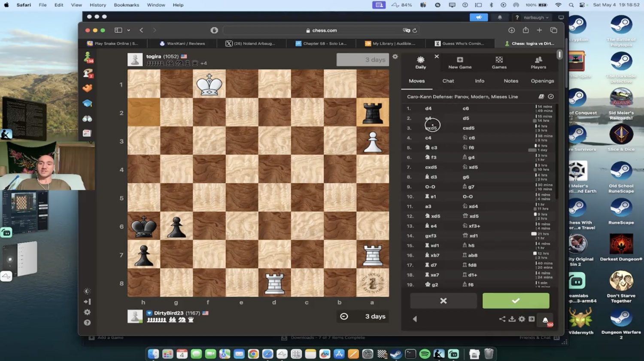Screen dimensions: 644x361
Task: Click the opening explorer compass icon
Action: tap(551, 97)
